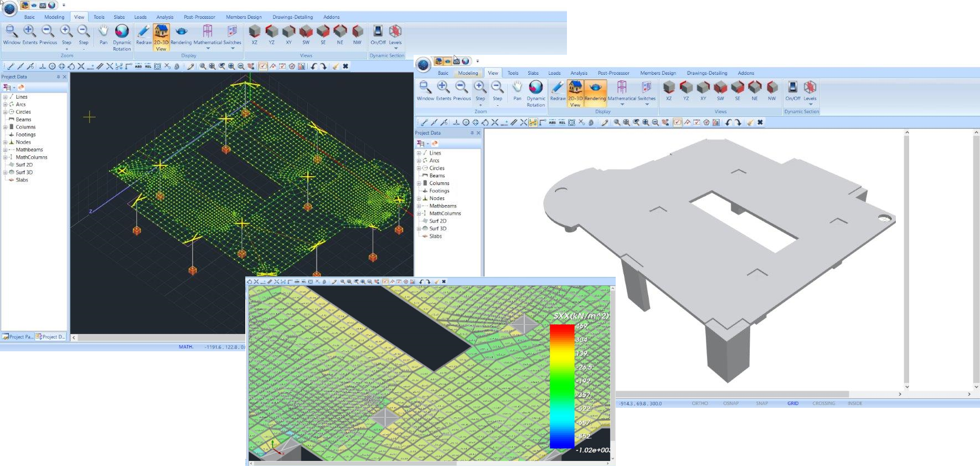Toggle ORTHO mode in the status bar

[x=700, y=403]
